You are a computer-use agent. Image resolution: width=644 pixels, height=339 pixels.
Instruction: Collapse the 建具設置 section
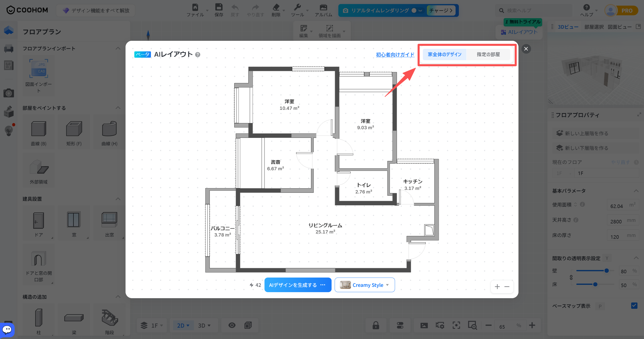coord(118,199)
